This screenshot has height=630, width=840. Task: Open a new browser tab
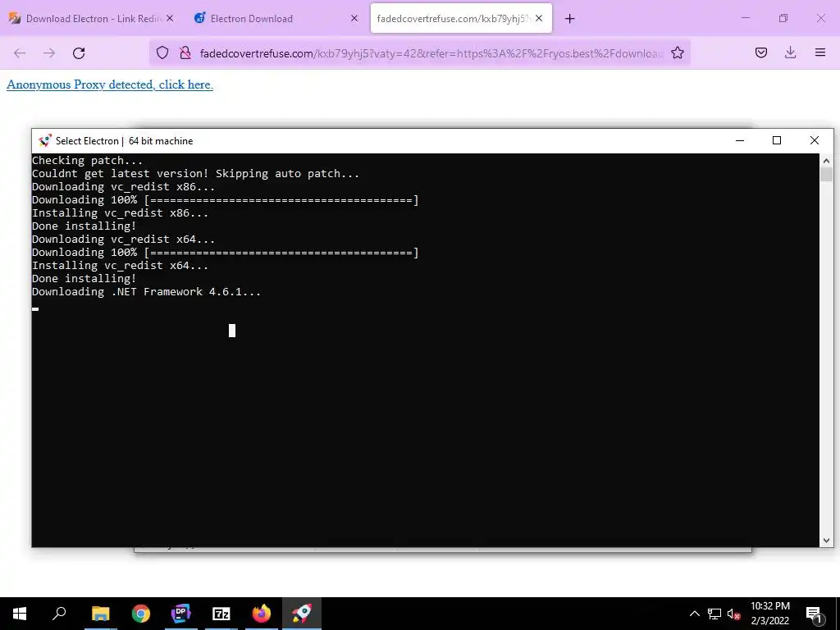[569, 19]
